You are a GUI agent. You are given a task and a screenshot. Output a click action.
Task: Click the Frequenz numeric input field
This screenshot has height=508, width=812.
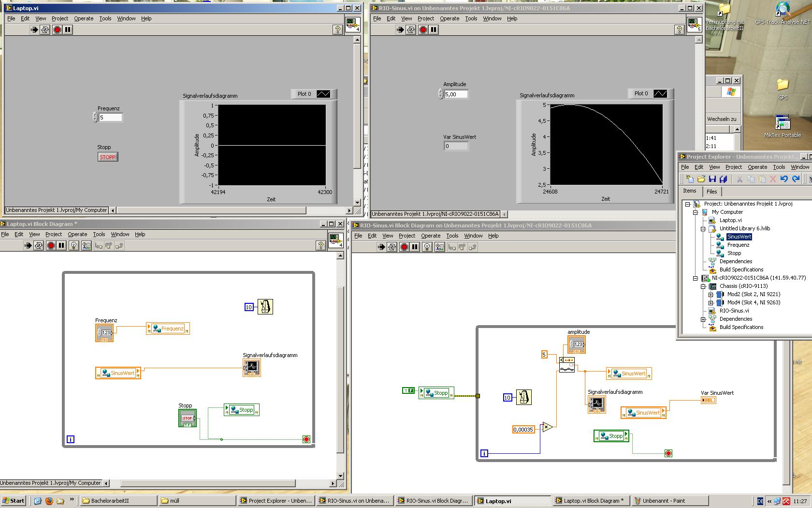tap(110, 118)
